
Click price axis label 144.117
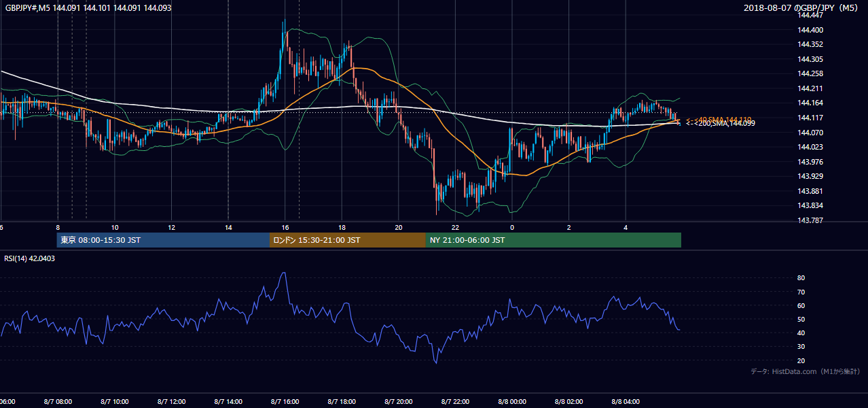tap(811, 118)
